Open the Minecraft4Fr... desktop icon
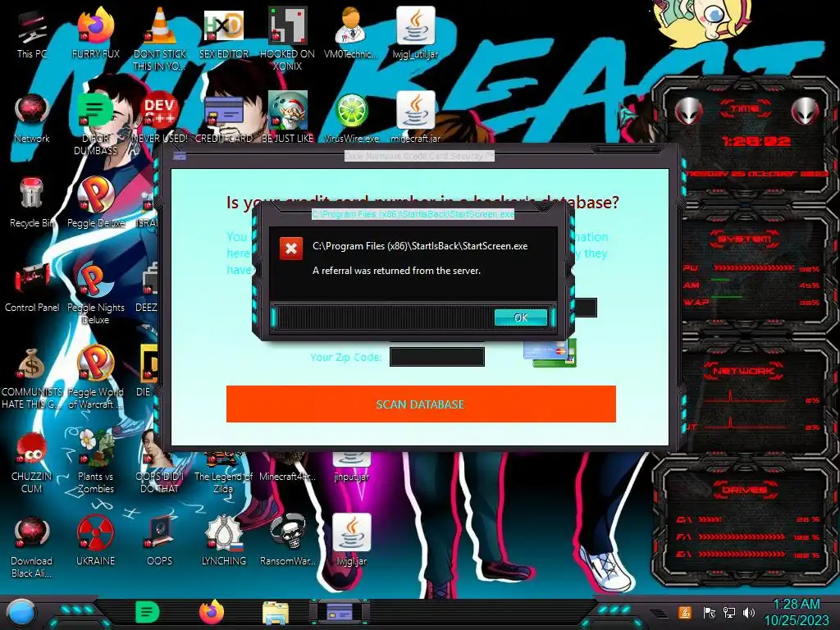The image size is (840, 630). pyautogui.click(x=288, y=468)
